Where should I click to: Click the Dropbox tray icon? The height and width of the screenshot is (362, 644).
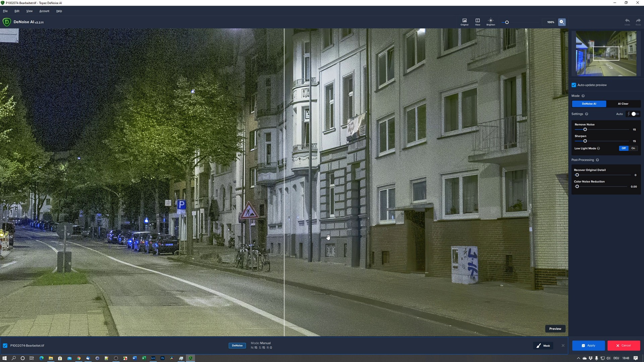[591, 358]
